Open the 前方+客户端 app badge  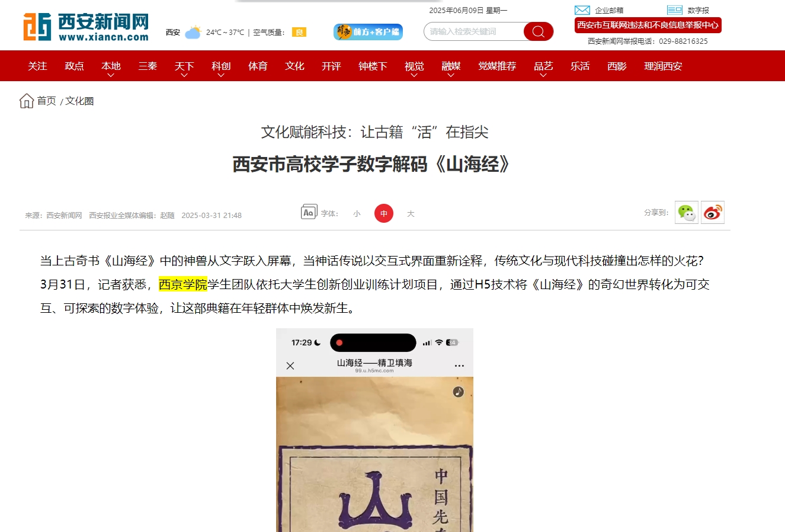(x=368, y=32)
